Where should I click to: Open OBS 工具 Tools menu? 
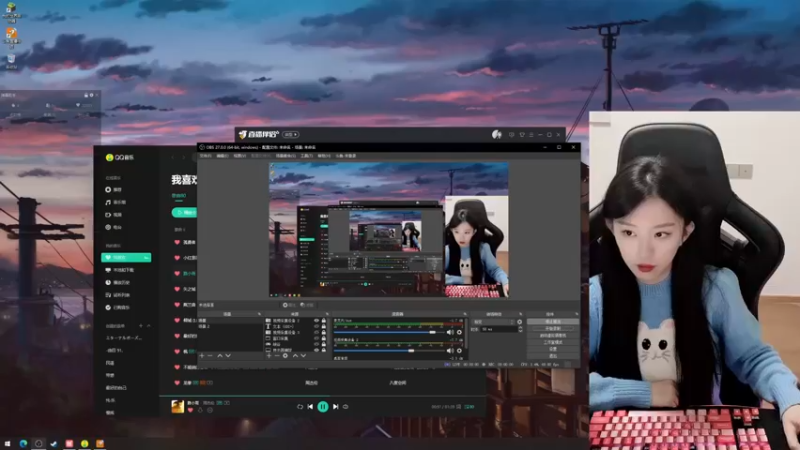coord(306,156)
